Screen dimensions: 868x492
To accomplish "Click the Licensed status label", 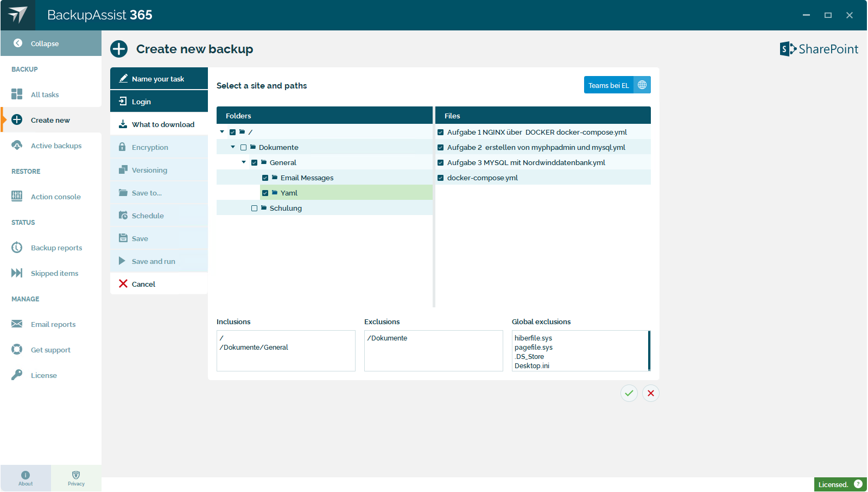I will (x=833, y=484).
